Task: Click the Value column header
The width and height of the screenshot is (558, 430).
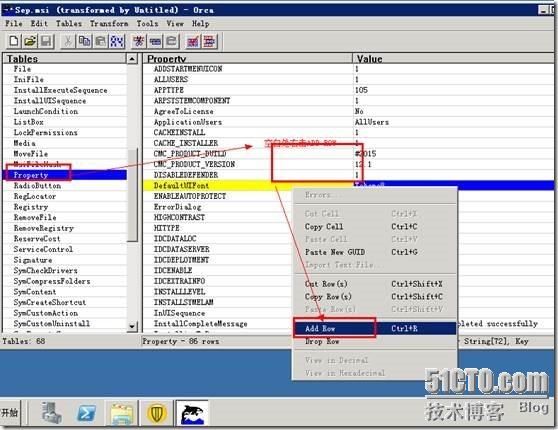Action: [x=454, y=59]
